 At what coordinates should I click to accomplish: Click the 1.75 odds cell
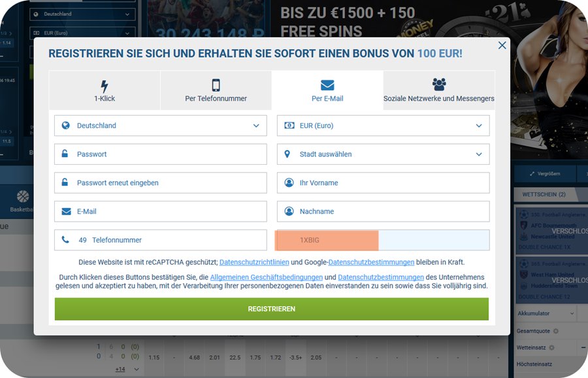click(255, 357)
